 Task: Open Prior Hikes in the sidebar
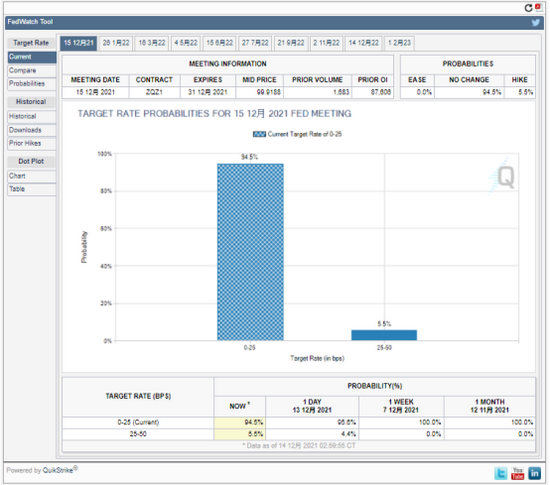[x=32, y=143]
